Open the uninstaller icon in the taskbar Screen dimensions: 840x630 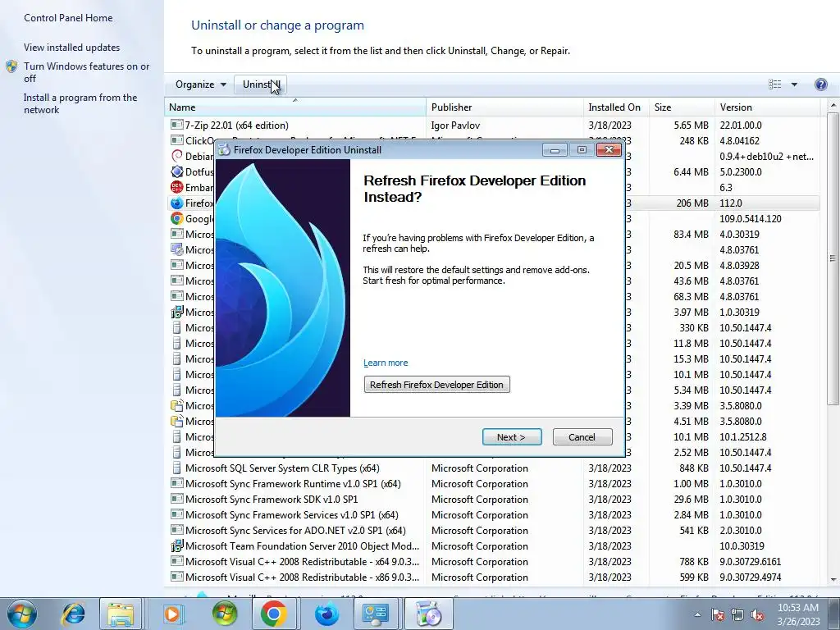(x=428, y=614)
